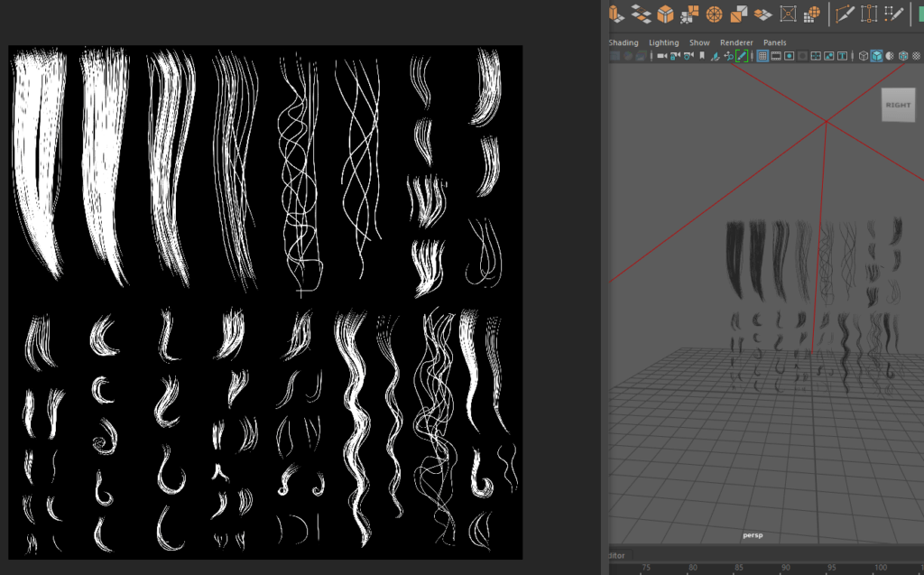Select the Extrude polygon tool on the shelf
Screen dimensions: 924x575
tap(615, 13)
